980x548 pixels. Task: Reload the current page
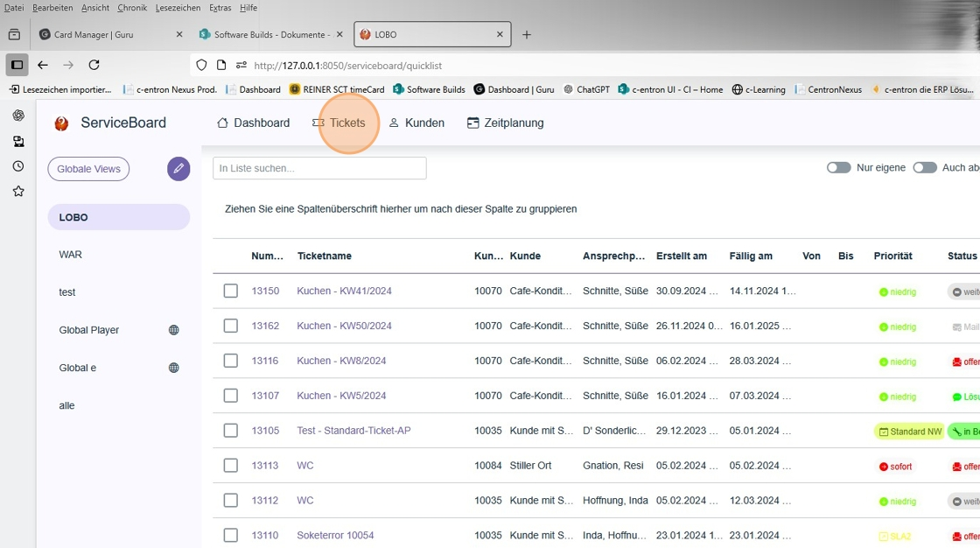94,65
